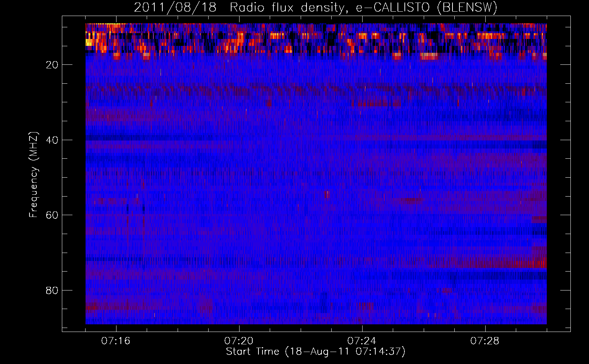The height and width of the screenshot is (364, 589).
Task: Click the plot title '2011/08/18 Radio flux density'
Action: (316, 7)
